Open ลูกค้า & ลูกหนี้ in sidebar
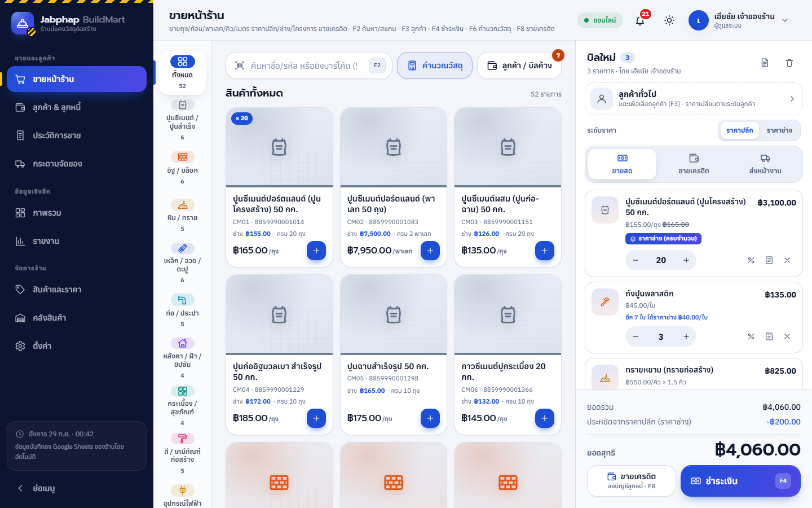Image resolution: width=812 pixels, height=508 pixels. 77,107
